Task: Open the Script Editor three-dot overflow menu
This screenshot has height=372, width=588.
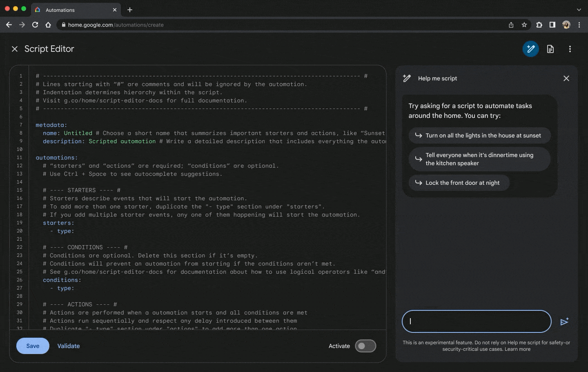Action: tap(570, 49)
